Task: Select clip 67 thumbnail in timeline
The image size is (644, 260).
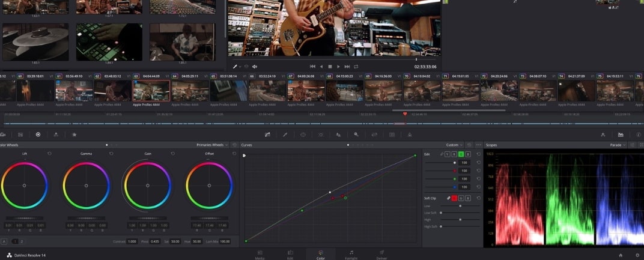Action: pos(306,90)
